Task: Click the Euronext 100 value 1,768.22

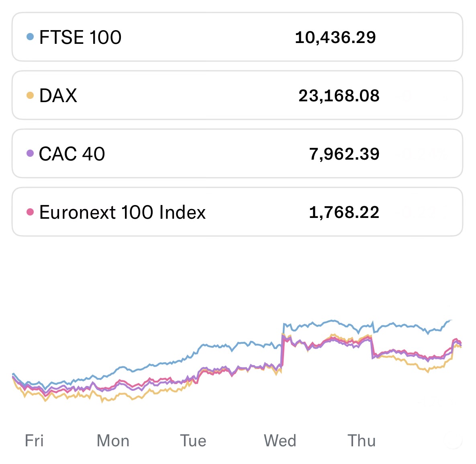Action: pyautogui.click(x=344, y=212)
